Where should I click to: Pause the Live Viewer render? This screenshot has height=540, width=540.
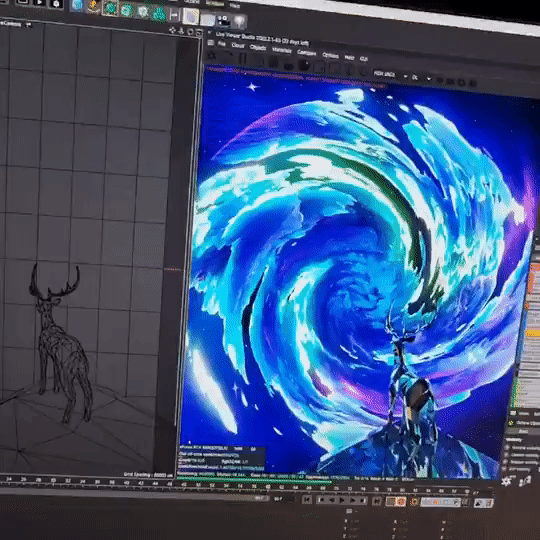coord(243,59)
